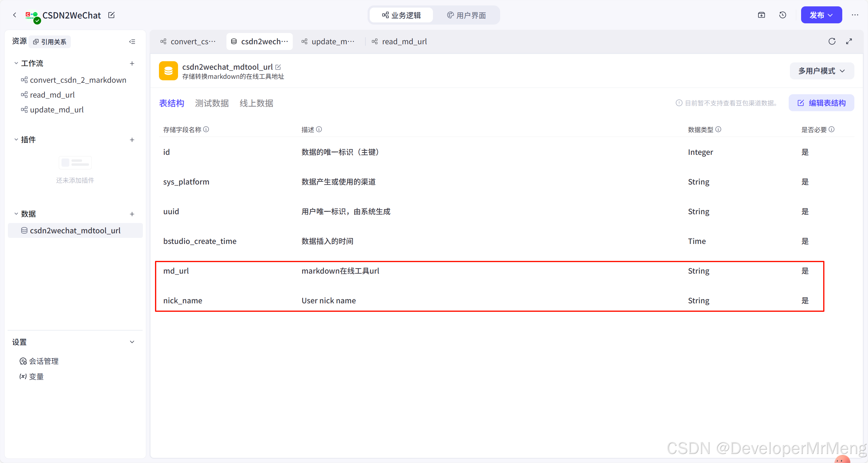
Task: Expand editor with the fullscreen arrows icon
Action: click(x=849, y=41)
